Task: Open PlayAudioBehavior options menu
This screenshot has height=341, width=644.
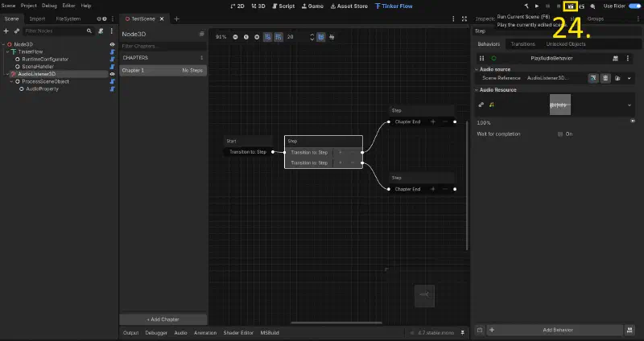Action: click(628, 58)
